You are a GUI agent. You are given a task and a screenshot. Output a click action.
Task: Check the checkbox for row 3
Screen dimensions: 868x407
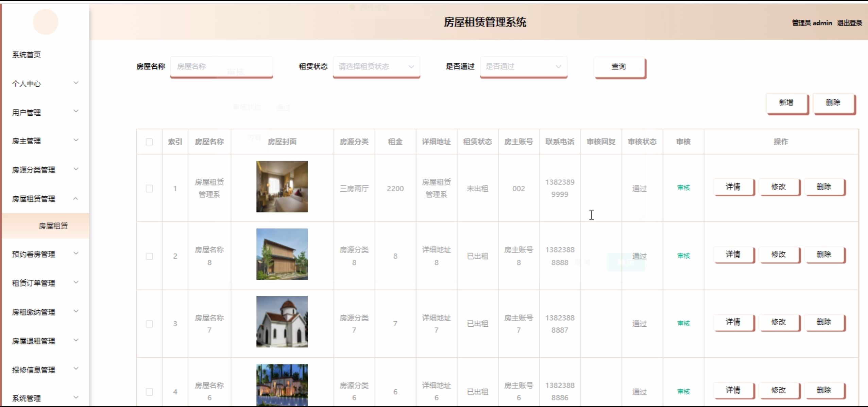pyautogui.click(x=149, y=324)
